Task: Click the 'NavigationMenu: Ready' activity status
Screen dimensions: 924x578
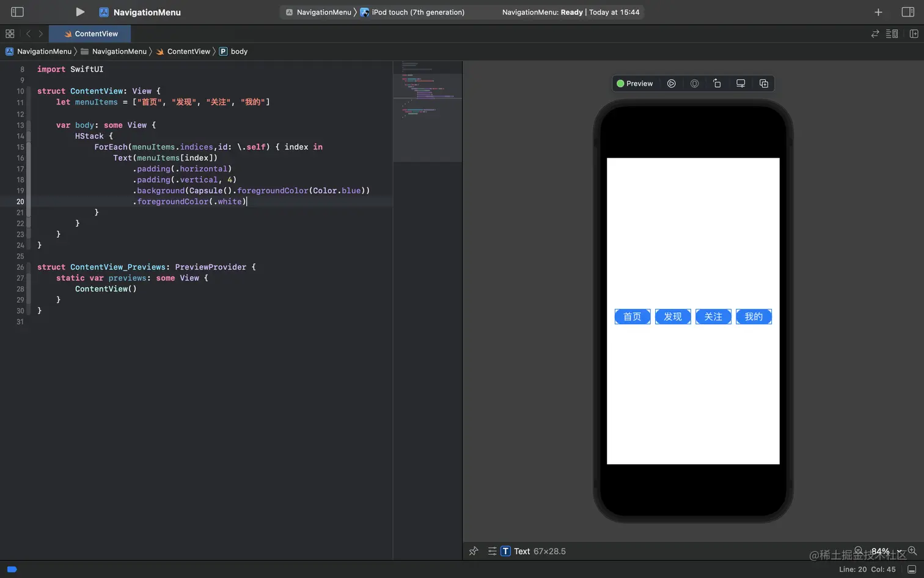Action: 571,12
